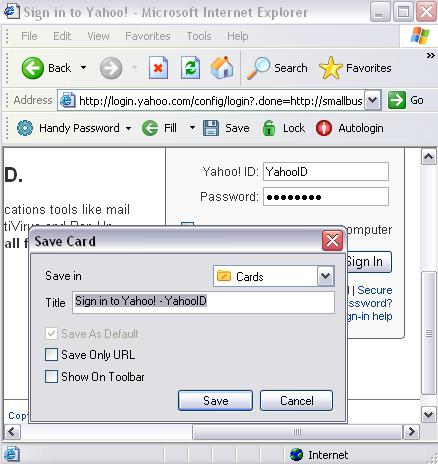Click the scroll left arrow
This screenshot has width=438, height=464.
12,432
